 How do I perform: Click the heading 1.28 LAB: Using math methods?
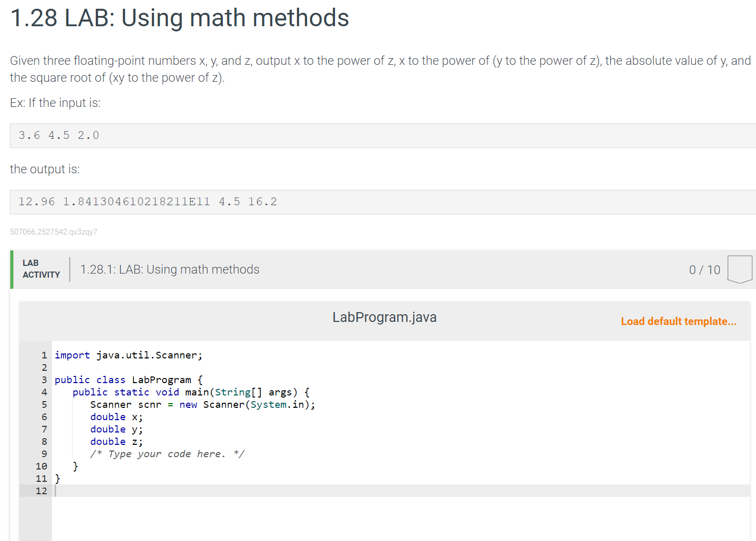(180, 18)
